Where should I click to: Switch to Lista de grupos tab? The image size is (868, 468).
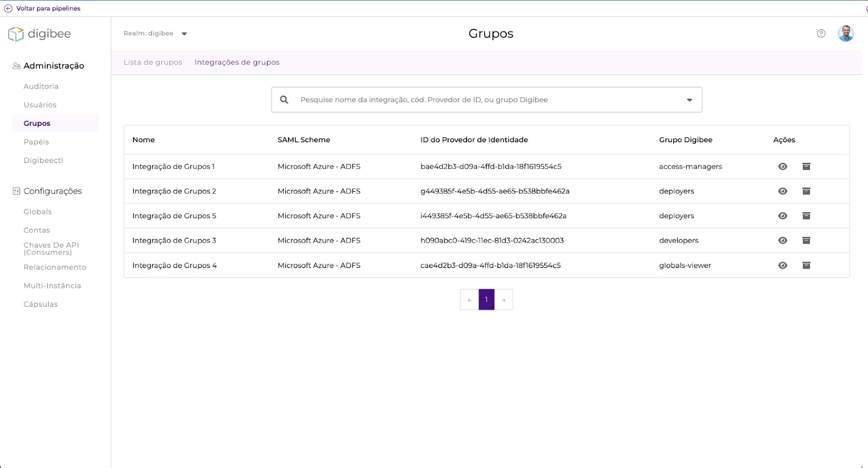[x=152, y=62]
